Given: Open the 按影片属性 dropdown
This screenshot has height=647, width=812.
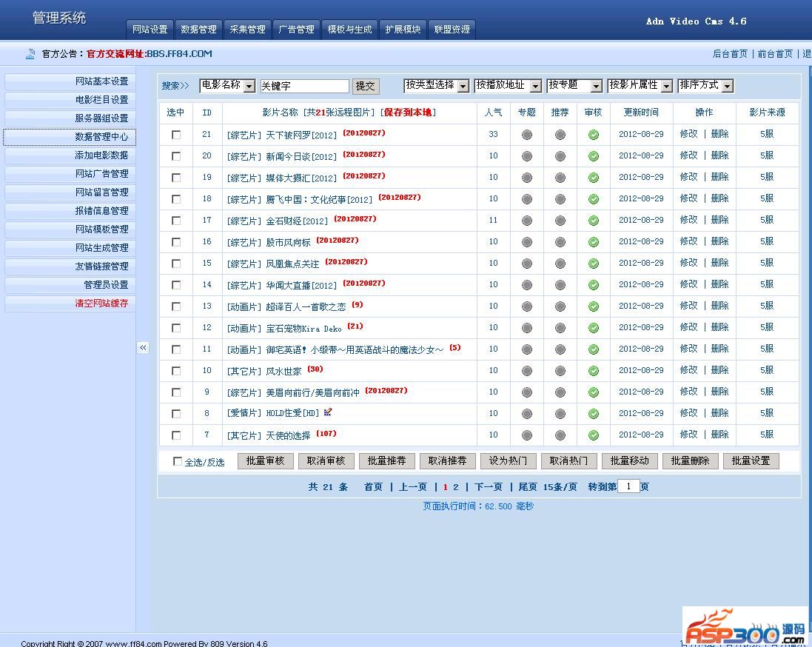Looking at the screenshot, I should (640, 85).
